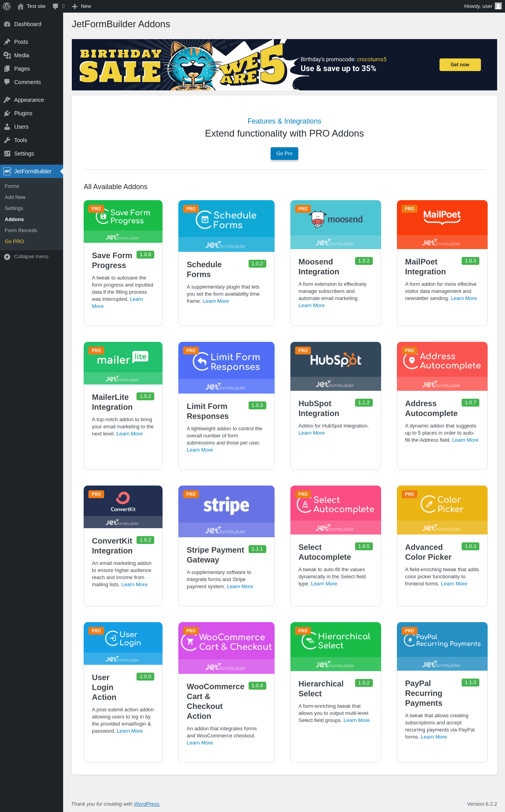Click the mailer lite addon banner

coord(123,363)
